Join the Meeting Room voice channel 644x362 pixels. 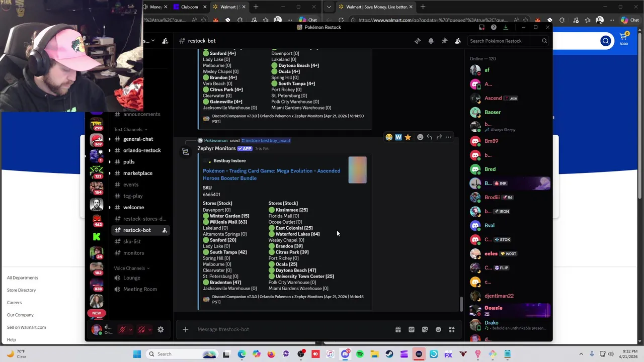tap(140, 289)
